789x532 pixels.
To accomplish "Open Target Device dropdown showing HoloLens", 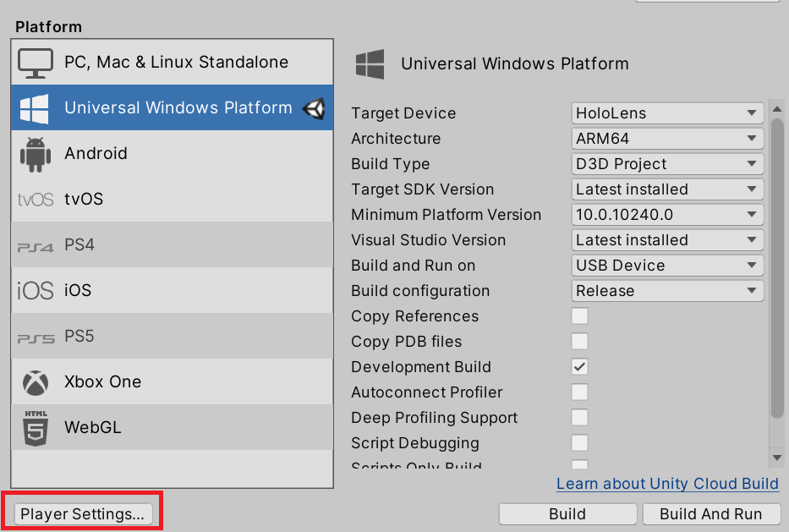I will [x=667, y=113].
